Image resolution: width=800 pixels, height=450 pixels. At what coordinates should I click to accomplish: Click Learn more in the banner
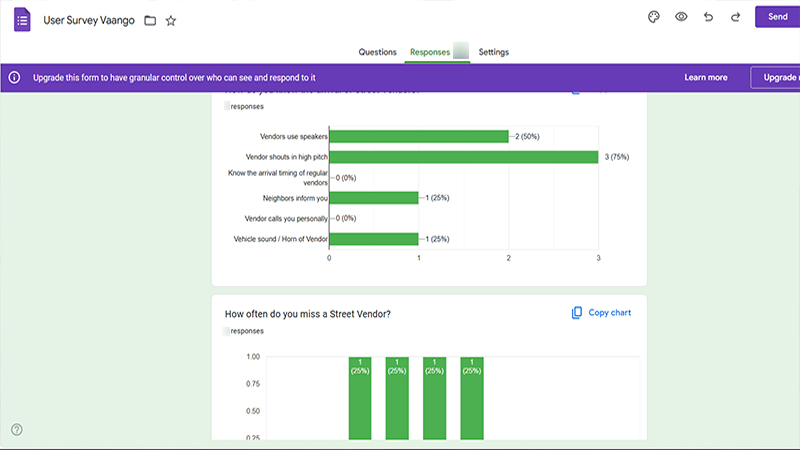click(705, 77)
